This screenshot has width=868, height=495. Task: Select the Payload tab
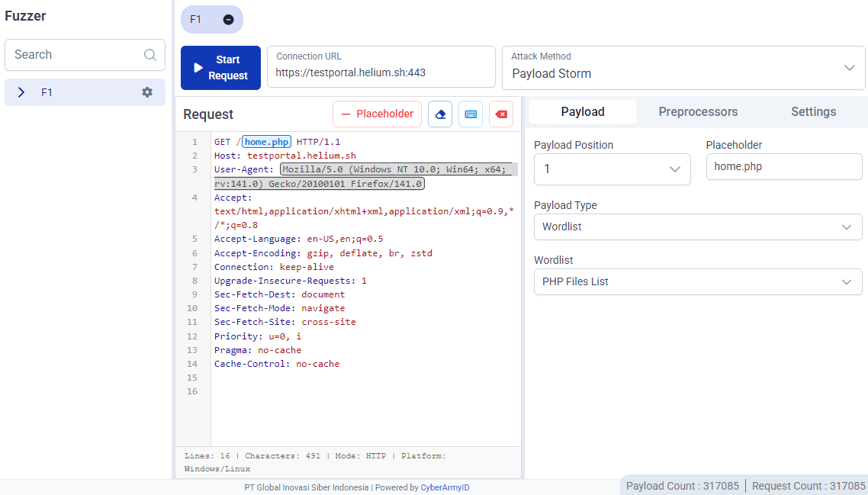(583, 112)
